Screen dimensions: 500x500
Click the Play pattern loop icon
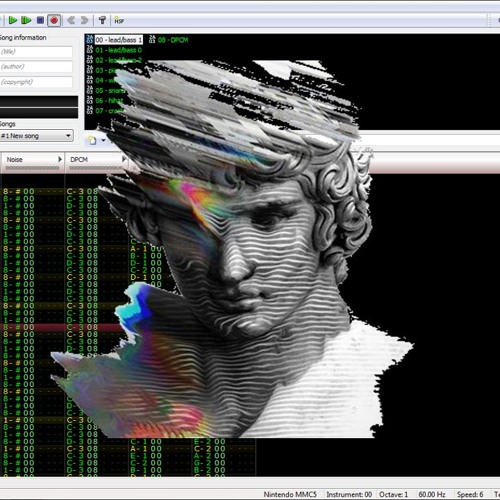pos(26,21)
